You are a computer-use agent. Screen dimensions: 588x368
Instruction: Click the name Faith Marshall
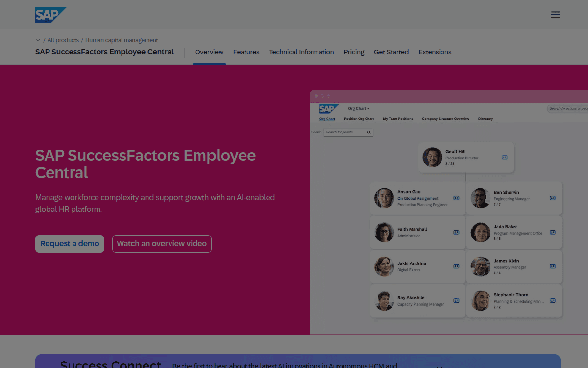coord(412,229)
